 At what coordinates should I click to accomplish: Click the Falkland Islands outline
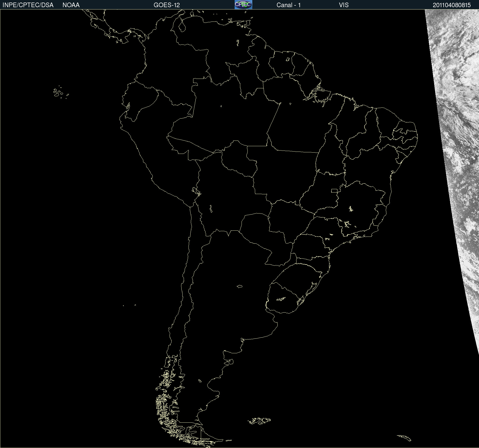(259, 421)
